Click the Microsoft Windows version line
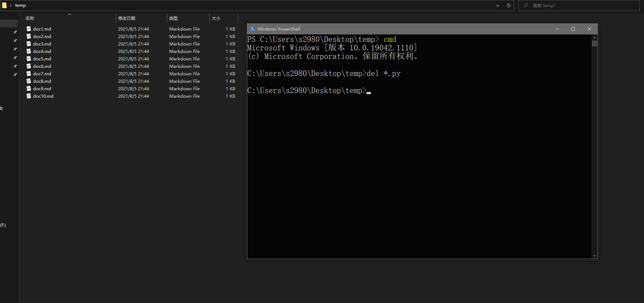Image resolution: width=644 pixels, height=303 pixels. click(332, 48)
